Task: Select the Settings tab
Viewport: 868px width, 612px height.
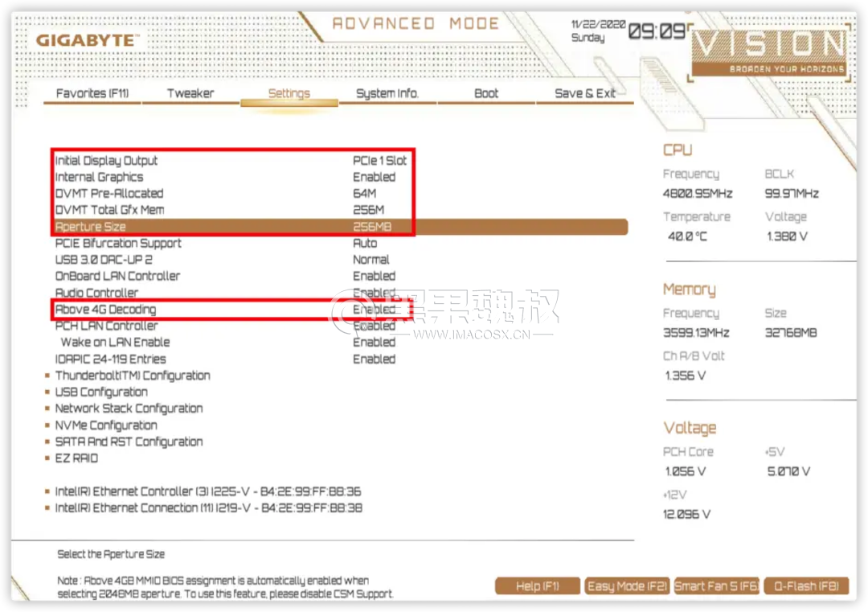Action: (289, 93)
